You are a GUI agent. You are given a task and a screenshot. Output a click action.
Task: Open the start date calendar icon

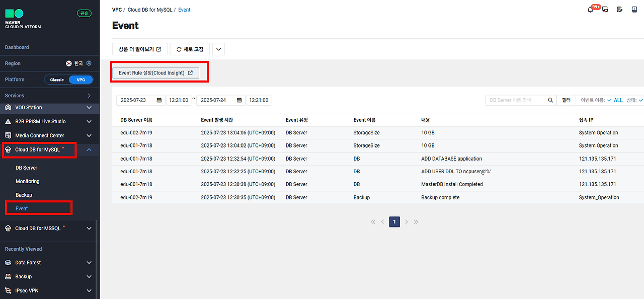tap(159, 100)
